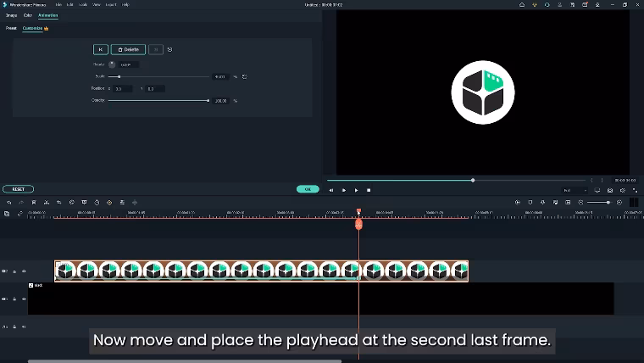Click the zoom-out timeline minus icon

pos(580,202)
